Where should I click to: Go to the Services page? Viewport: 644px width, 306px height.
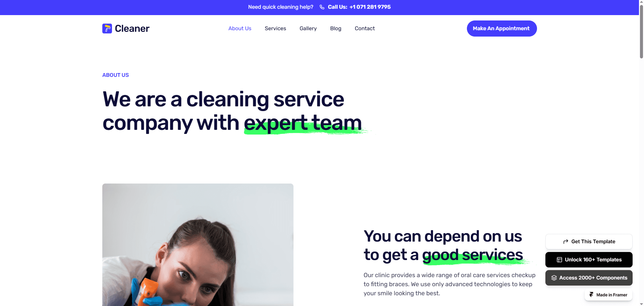(275, 29)
